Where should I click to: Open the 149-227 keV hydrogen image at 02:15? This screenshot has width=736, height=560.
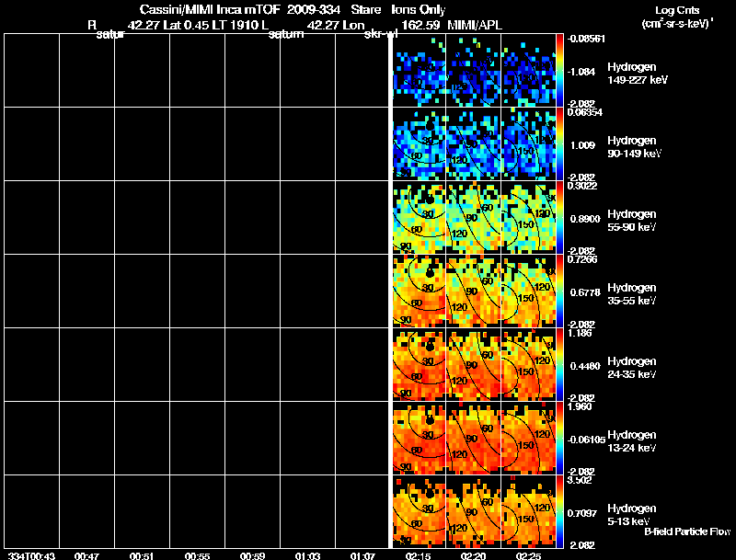point(419,71)
